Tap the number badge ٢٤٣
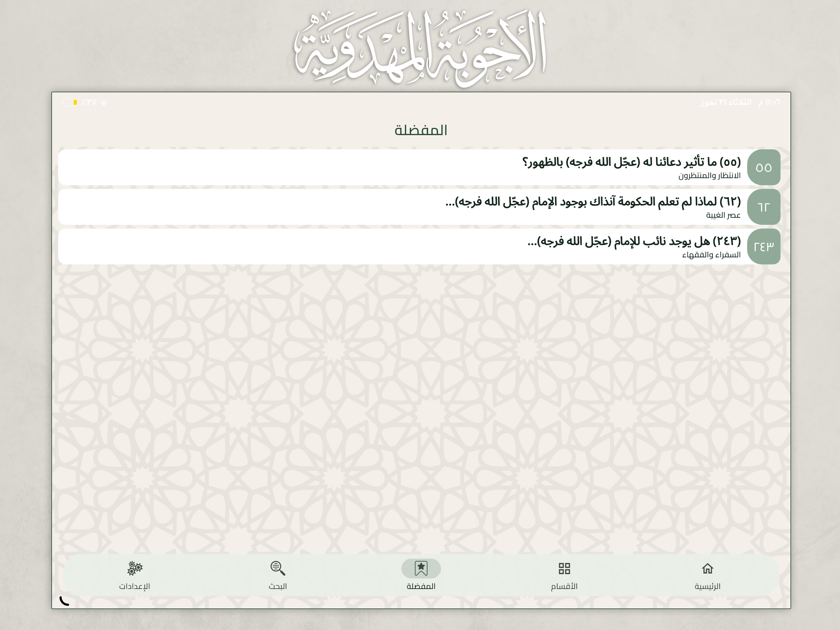The image size is (840, 630). click(764, 247)
